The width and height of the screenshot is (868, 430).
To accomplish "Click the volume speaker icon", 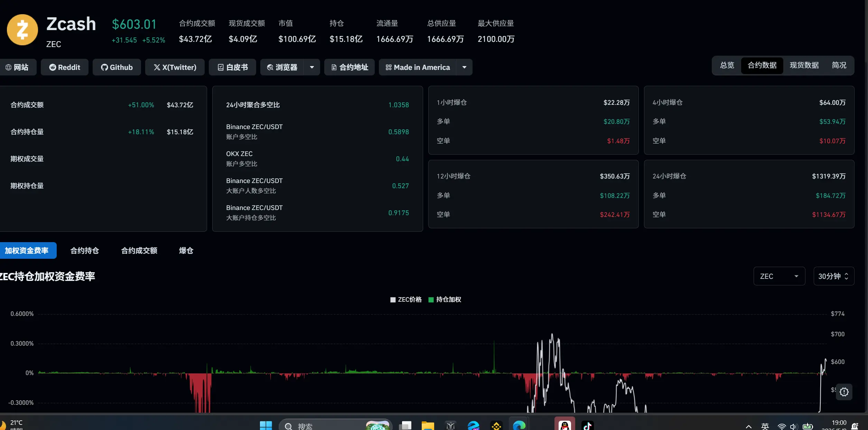I will [x=794, y=427].
